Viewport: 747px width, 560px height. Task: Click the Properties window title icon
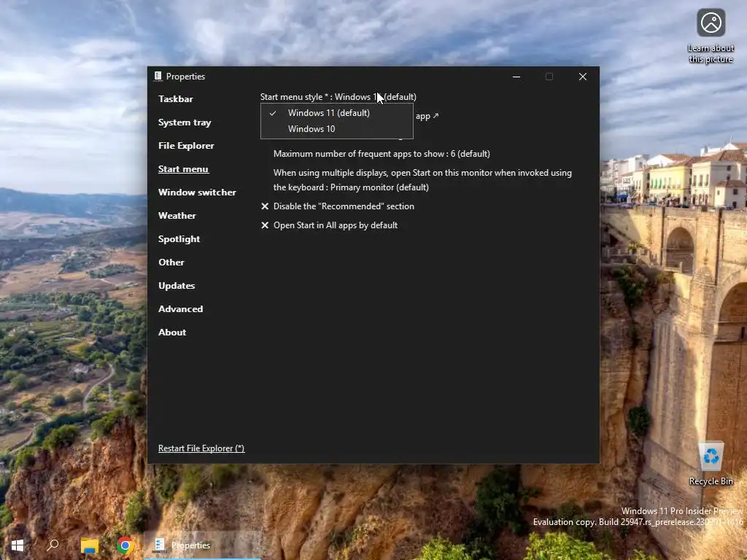click(158, 76)
